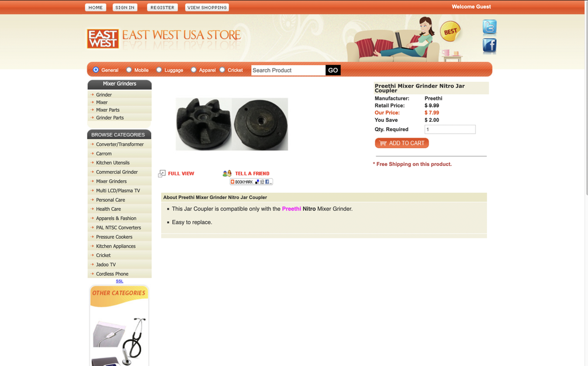
Task: Open the Bookmark share widget
Action: 251,182
